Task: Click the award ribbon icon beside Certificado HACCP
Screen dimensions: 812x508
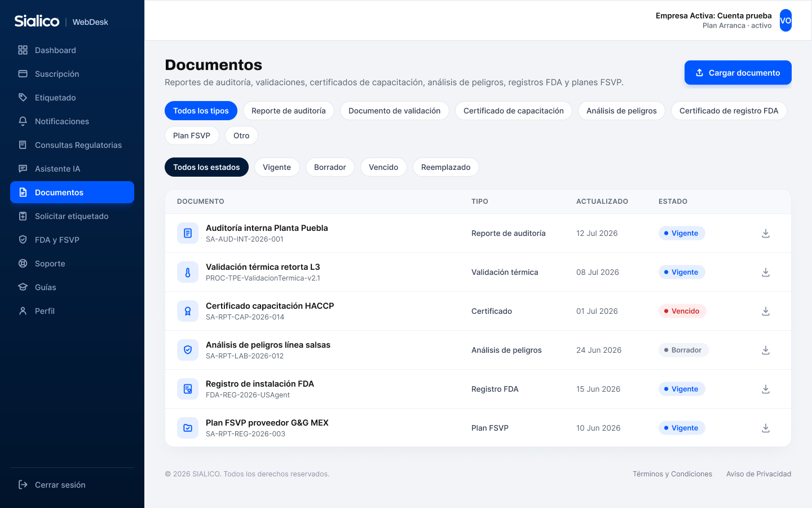Action: tap(188, 311)
